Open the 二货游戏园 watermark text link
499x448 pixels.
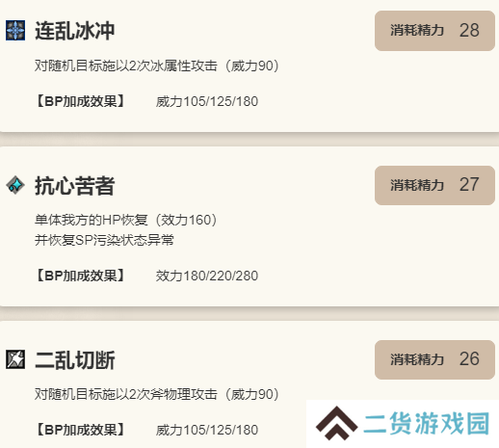click(427, 424)
